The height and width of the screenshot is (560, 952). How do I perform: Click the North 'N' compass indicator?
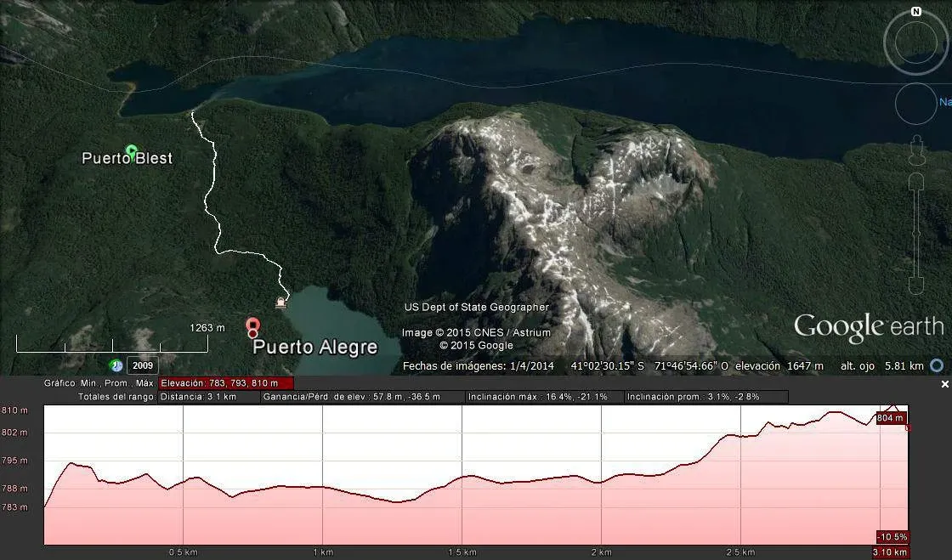pos(915,12)
